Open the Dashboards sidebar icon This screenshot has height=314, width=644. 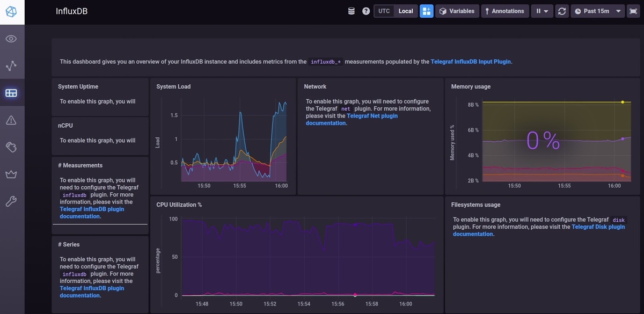click(x=11, y=93)
